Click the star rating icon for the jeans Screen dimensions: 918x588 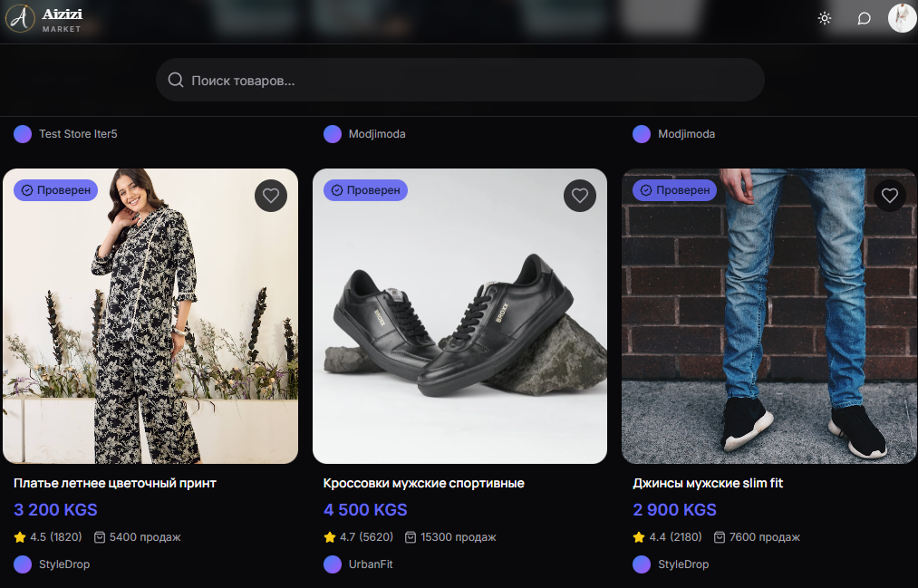click(639, 537)
